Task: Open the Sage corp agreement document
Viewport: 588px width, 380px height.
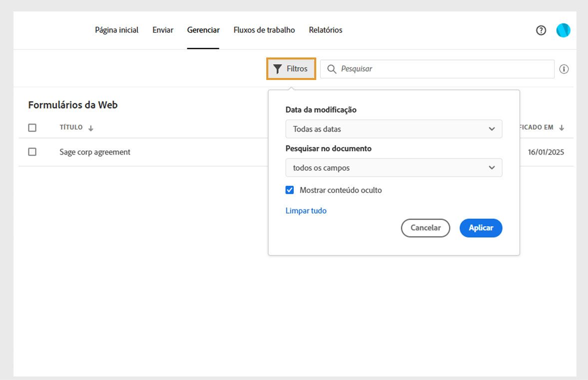Action: point(94,152)
